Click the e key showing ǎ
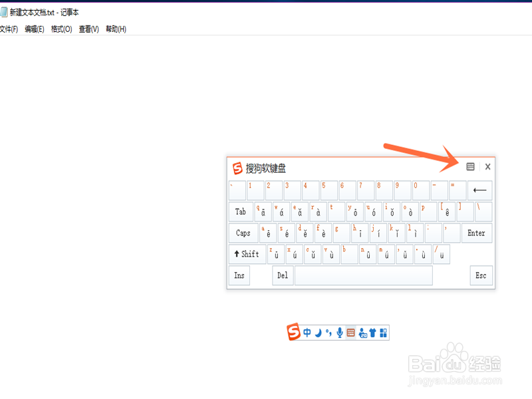Screen dimensions: 532x399 point(300,211)
